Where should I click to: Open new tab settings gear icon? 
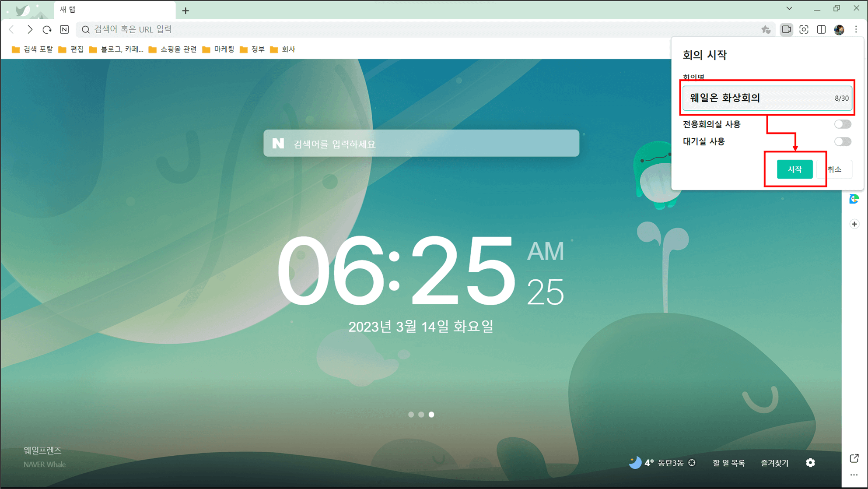810,463
